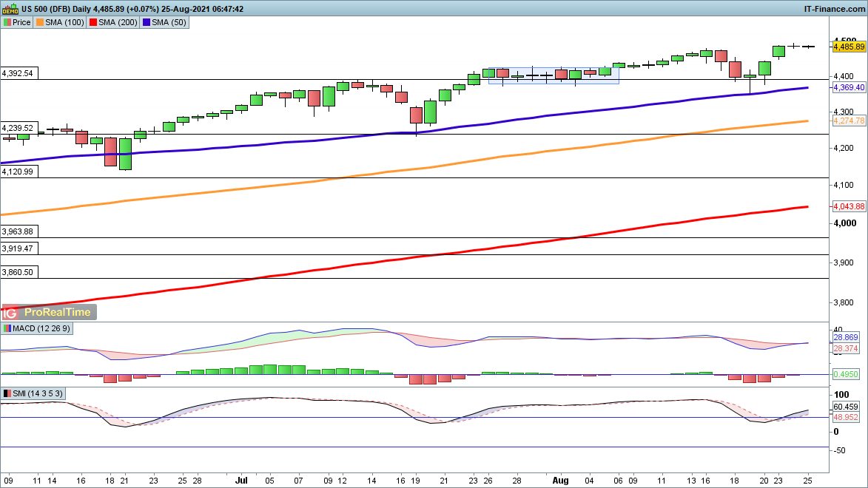Click the green-red Price candle icon

7,22
